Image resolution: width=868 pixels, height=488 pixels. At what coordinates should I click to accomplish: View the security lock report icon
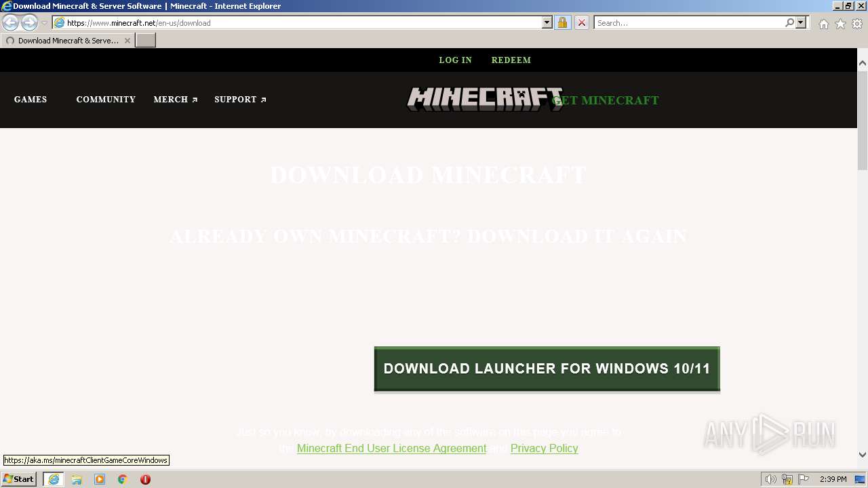pyautogui.click(x=562, y=22)
